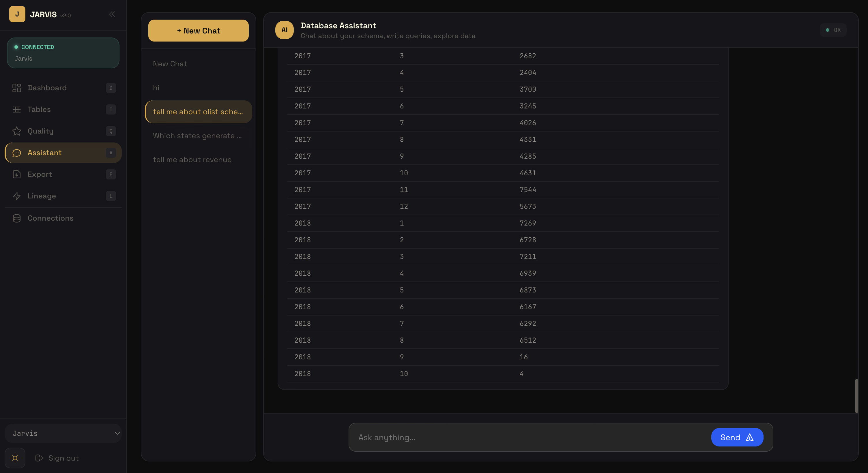
Task: Click the chat area vertical scrollbar
Action: [856, 396]
